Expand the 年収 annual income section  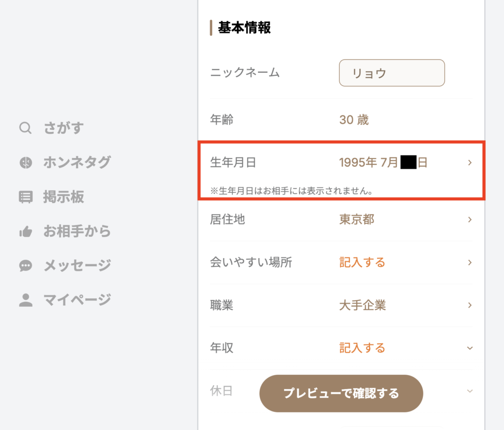click(x=469, y=348)
